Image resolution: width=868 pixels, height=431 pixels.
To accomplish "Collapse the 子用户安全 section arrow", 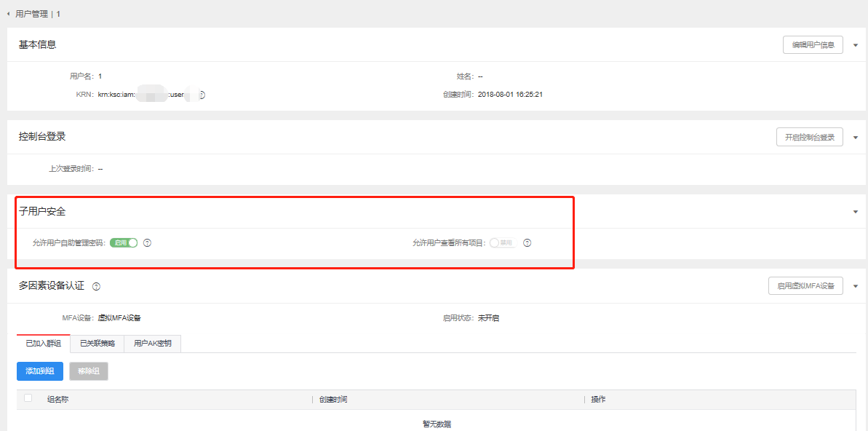I will click(856, 212).
